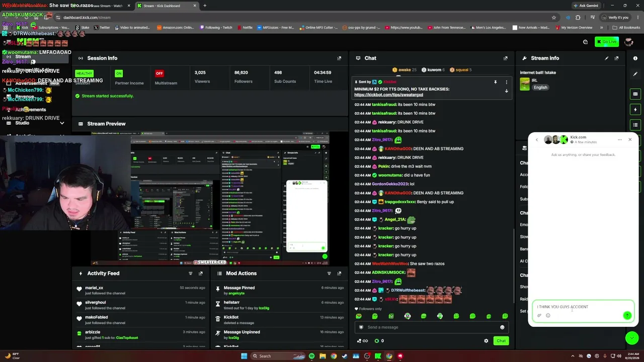Viewport: 644px width, 362px height.
Task: Click the Stream Preview video
Action: point(210,198)
